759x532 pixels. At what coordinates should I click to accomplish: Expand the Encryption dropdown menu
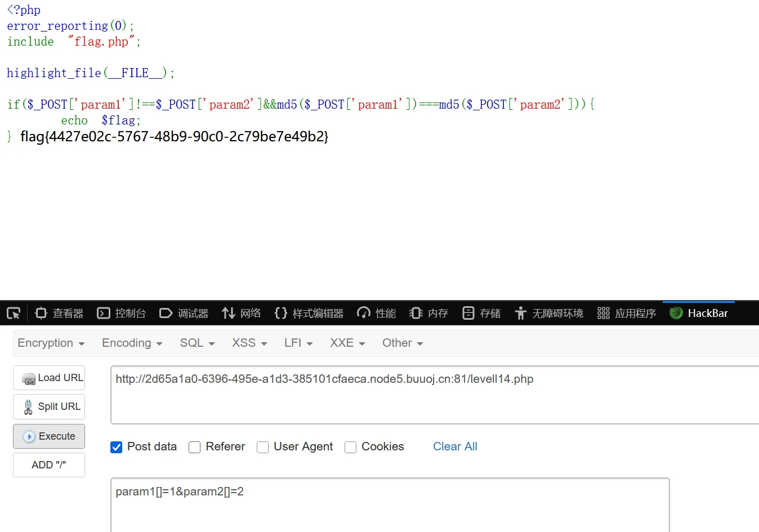click(x=51, y=343)
